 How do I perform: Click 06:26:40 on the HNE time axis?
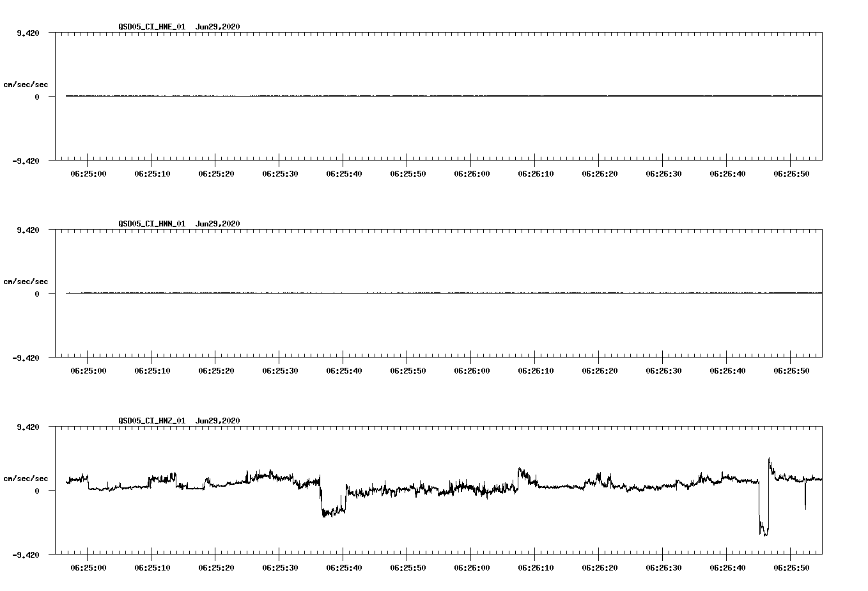click(727, 173)
